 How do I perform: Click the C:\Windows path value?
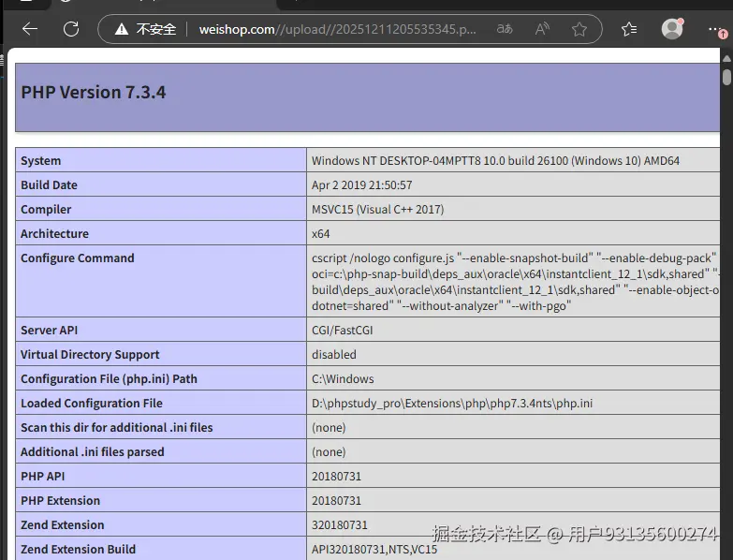point(343,378)
